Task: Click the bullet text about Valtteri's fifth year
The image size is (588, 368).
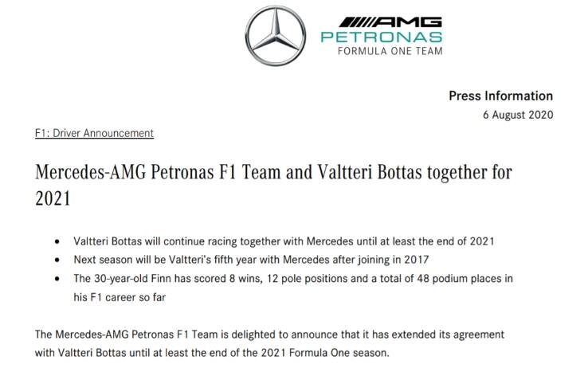Action: (253, 260)
